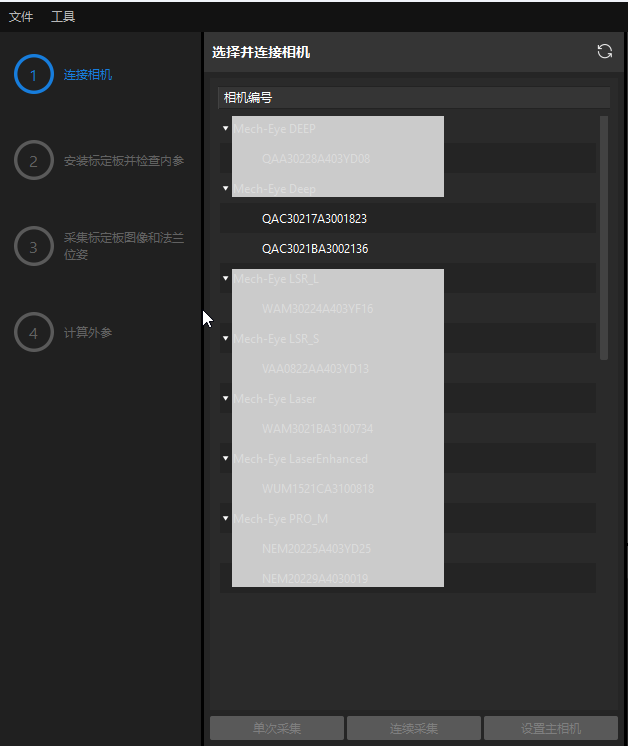
Task: Collapse the Mech-Eye LSR_S group
Action: 226,338
